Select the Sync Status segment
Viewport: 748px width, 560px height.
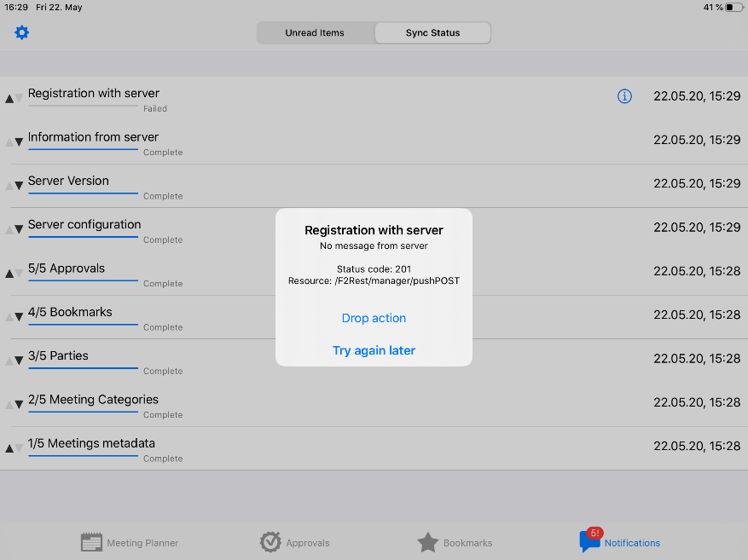(432, 33)
